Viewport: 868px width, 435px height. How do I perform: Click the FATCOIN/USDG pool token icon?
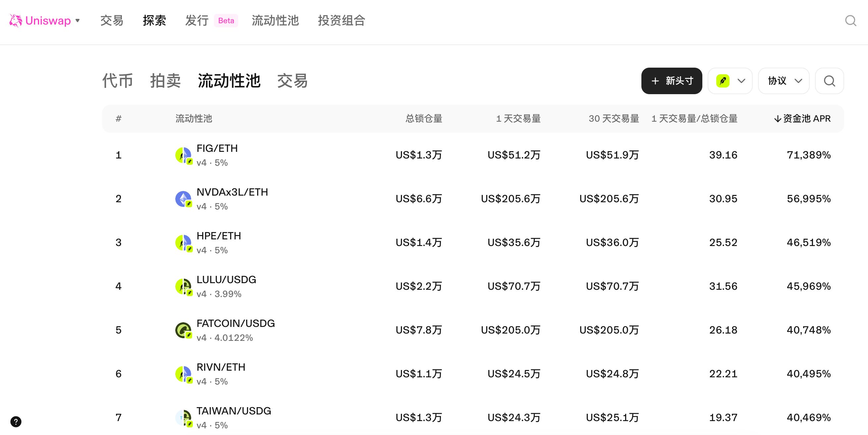(184, 331)
